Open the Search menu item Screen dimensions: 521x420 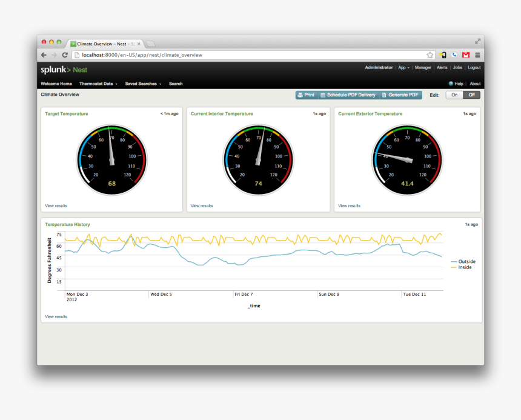pos(176,84)
